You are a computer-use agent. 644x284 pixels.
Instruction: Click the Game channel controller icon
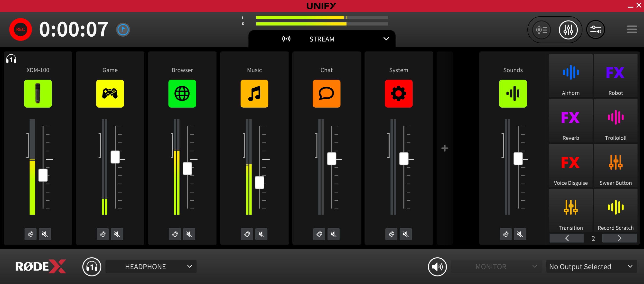tap(110, 94)
